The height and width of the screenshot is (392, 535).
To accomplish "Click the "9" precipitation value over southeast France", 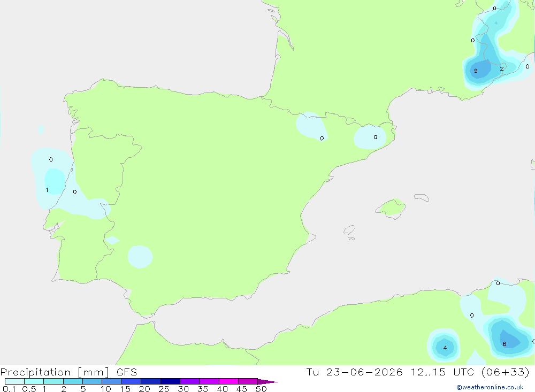I will [476, 71].
